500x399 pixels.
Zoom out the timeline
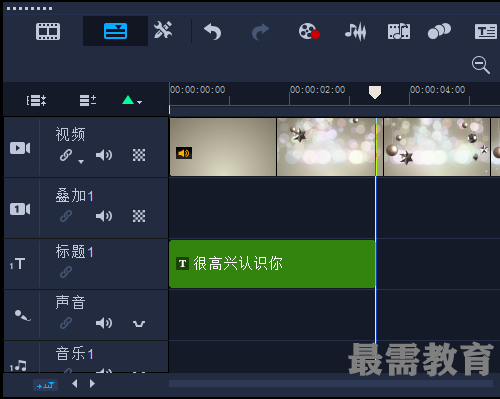coord(481,65)
